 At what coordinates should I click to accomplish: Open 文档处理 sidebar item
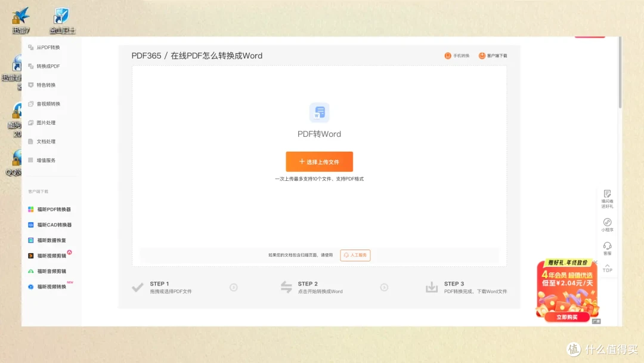(46, 142)
